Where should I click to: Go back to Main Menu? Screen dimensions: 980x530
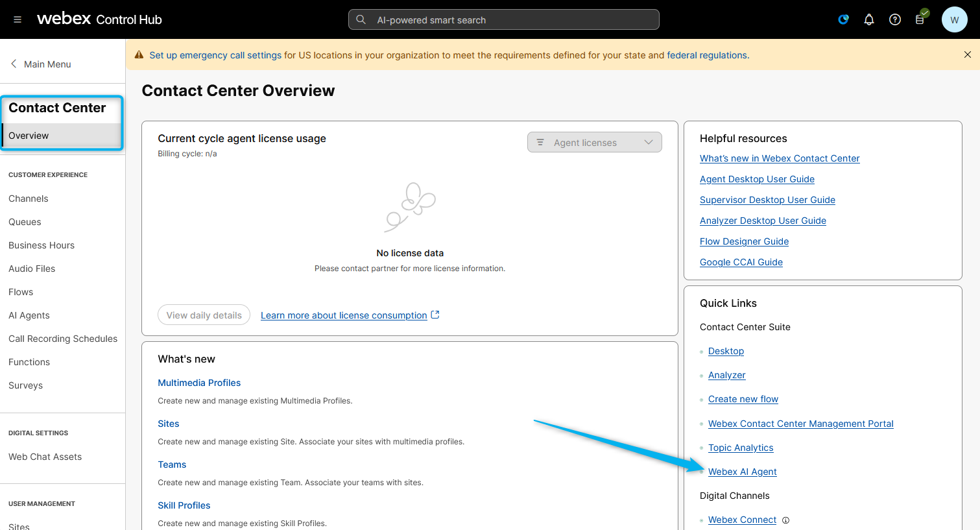pos(41,64)
